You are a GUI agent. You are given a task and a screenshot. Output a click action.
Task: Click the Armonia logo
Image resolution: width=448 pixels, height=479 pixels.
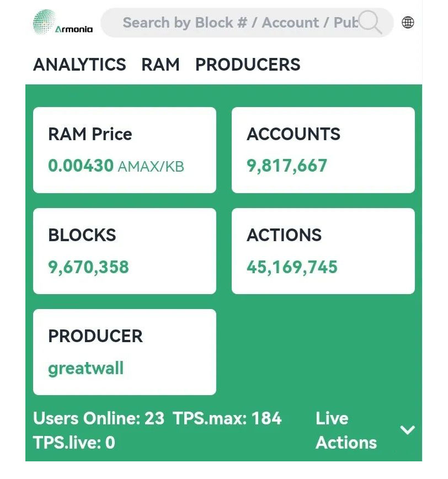coord(63,22)
